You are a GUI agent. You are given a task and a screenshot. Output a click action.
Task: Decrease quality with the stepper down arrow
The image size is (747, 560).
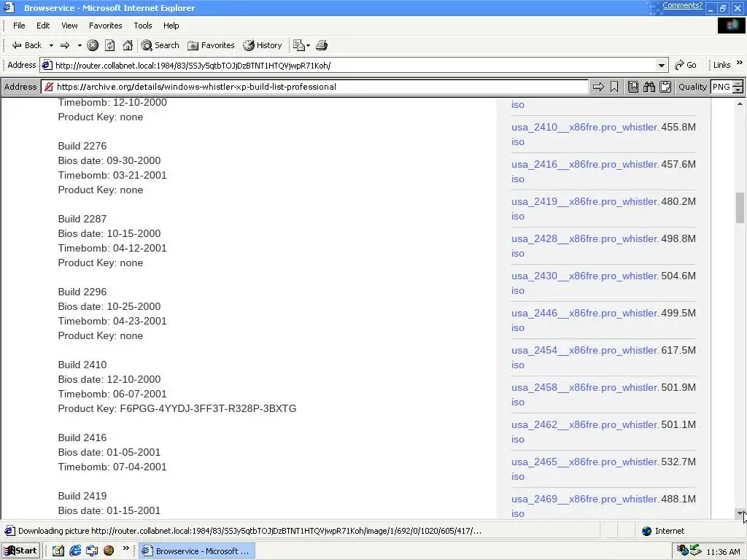[x=738, y=90]
